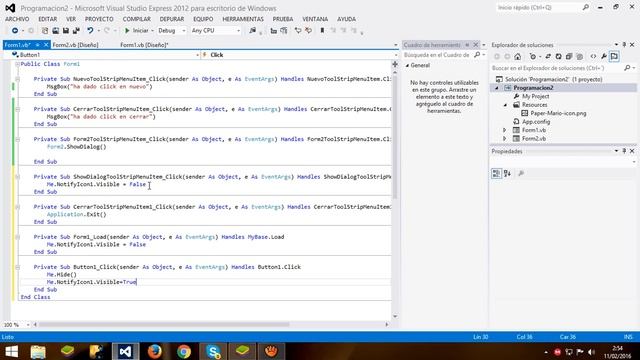
Task: Click the Find in Files toolbar icon
Action: 253,31
